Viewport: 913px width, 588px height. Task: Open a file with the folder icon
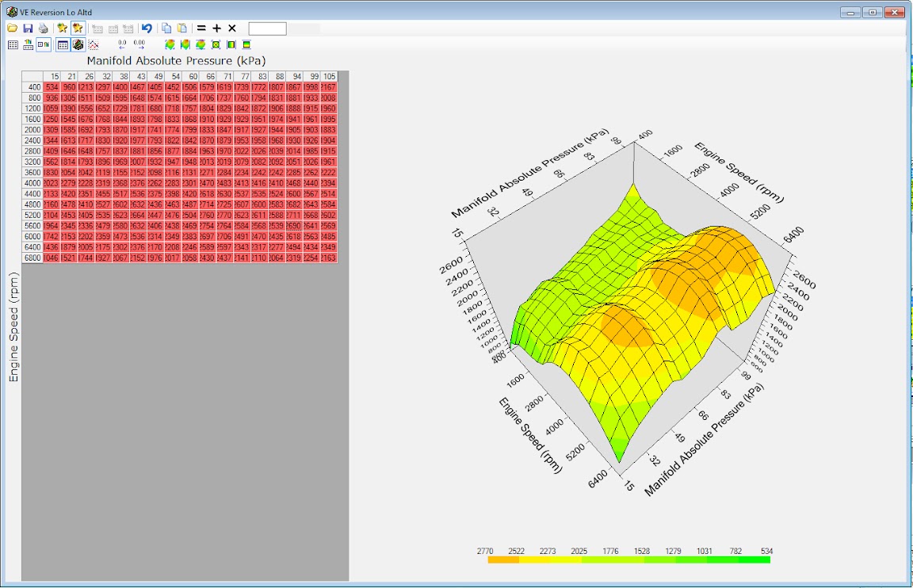point(12,28)
